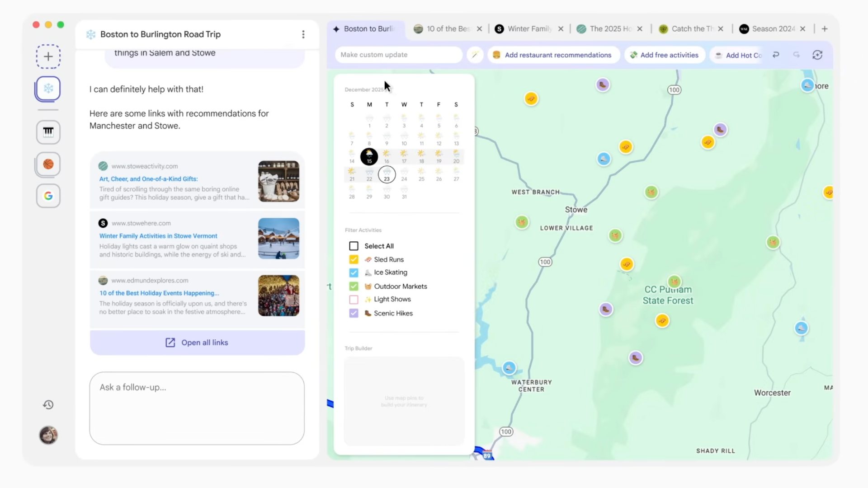Viewport: 868px width, 488px height.
Task: Switch to the Winter Family tab
Action: click(528, 28)
